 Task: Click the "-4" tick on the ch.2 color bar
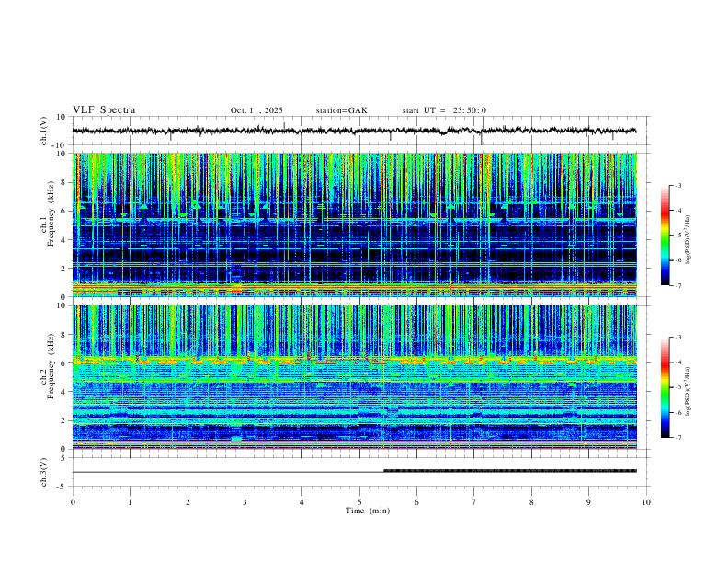677,362
